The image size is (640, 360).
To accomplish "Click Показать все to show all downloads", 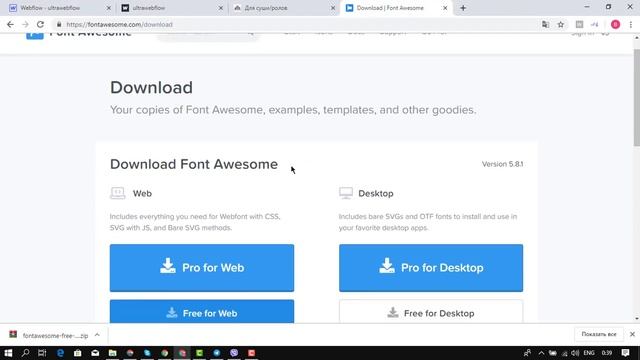I will [x=599, y=334].
